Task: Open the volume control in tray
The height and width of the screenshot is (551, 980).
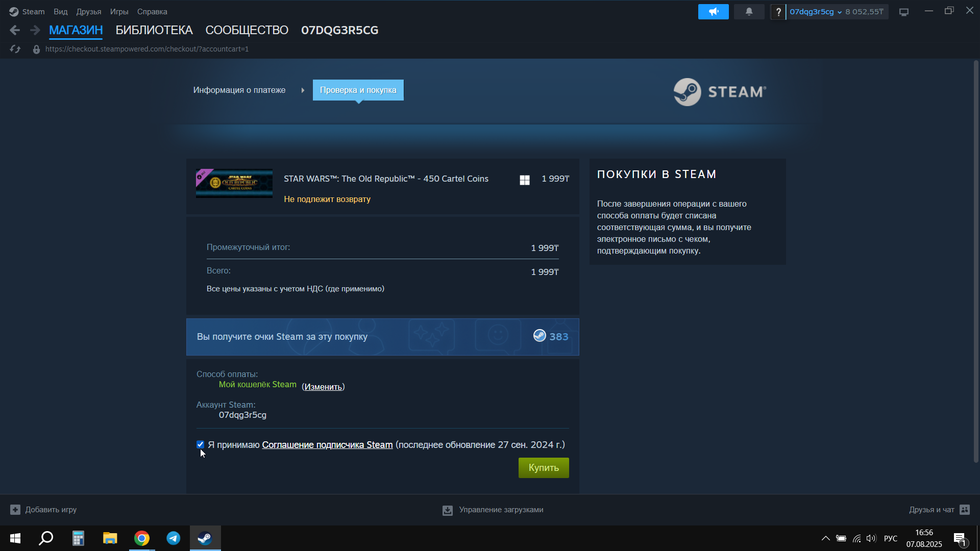Action: point(871,538)
